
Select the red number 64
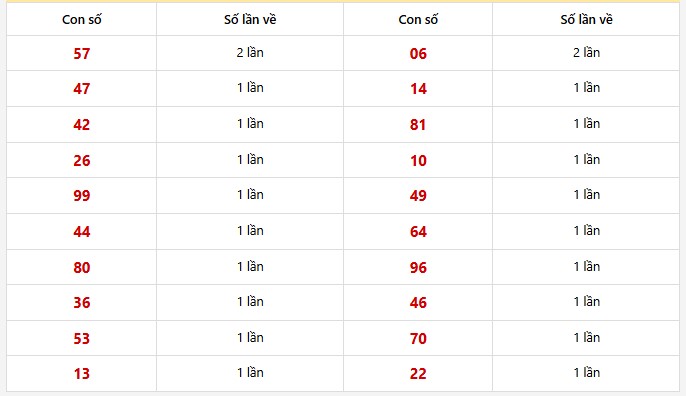point(418,231)
